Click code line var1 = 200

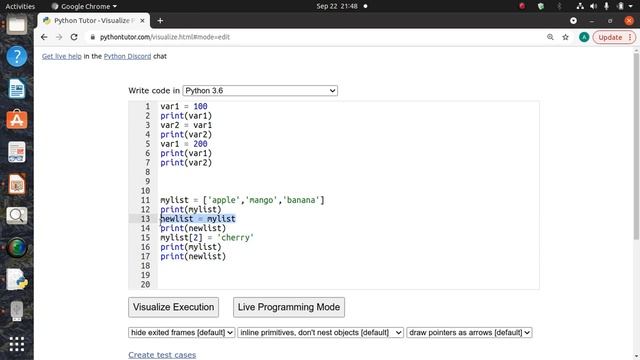tap(184, 144)
